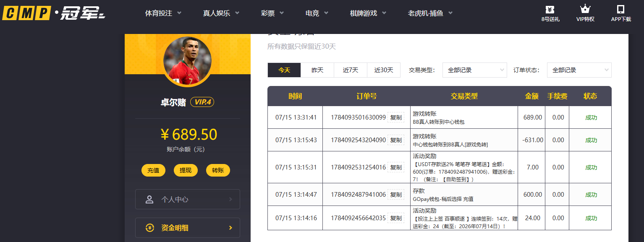Copy order number 1784092456642035
644x242 pixels.
[x=396, y=218]
